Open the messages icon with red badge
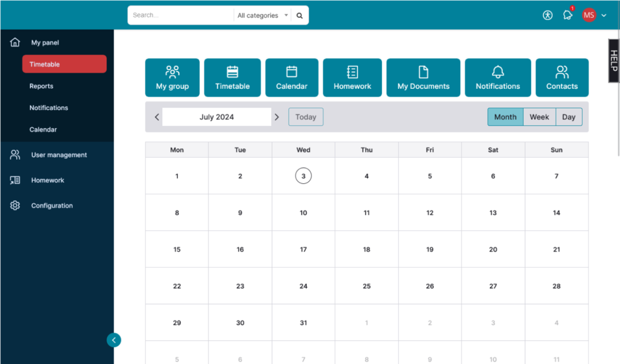This screenshot has width=620, height=364. coord(567,15)
